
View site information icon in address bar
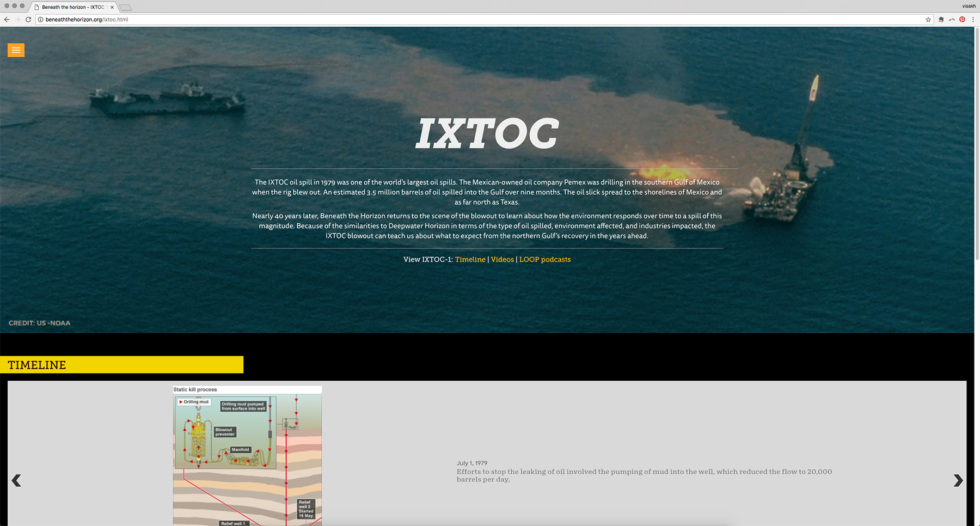(40, 20)
